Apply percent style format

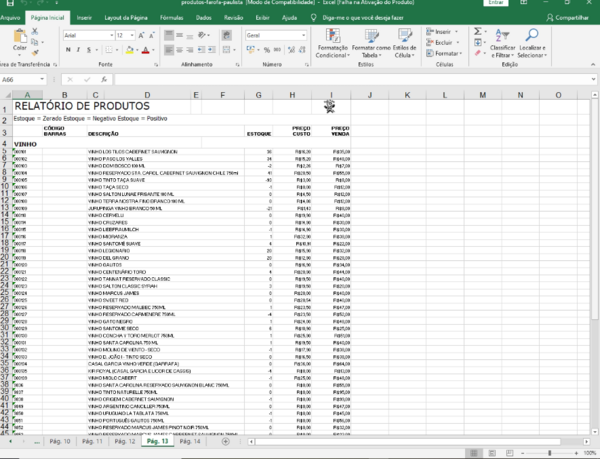(267, 50)
